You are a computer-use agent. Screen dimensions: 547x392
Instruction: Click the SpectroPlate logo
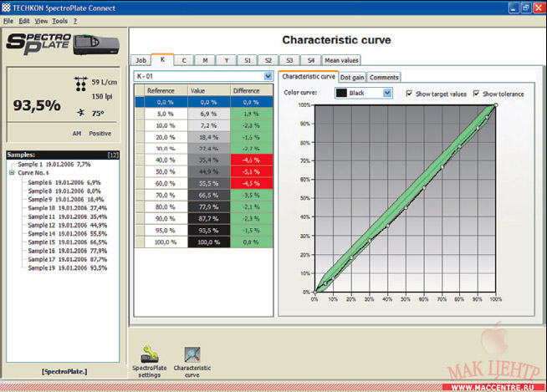[38, 43]
